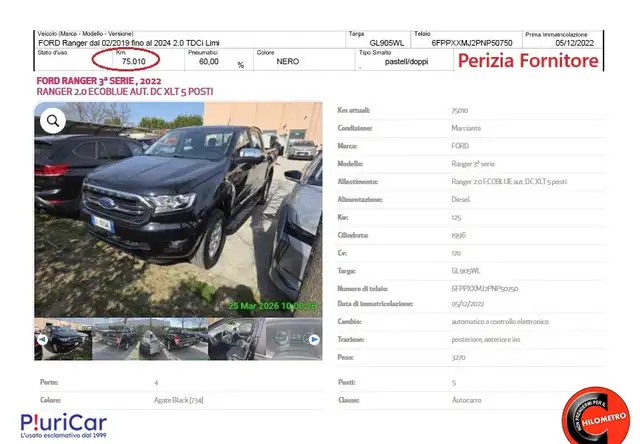Image resolution: width=640 pixels, height=444 pixels.
Task: Click the Condizione value Marciante
Action: click(x=466, y=128)
